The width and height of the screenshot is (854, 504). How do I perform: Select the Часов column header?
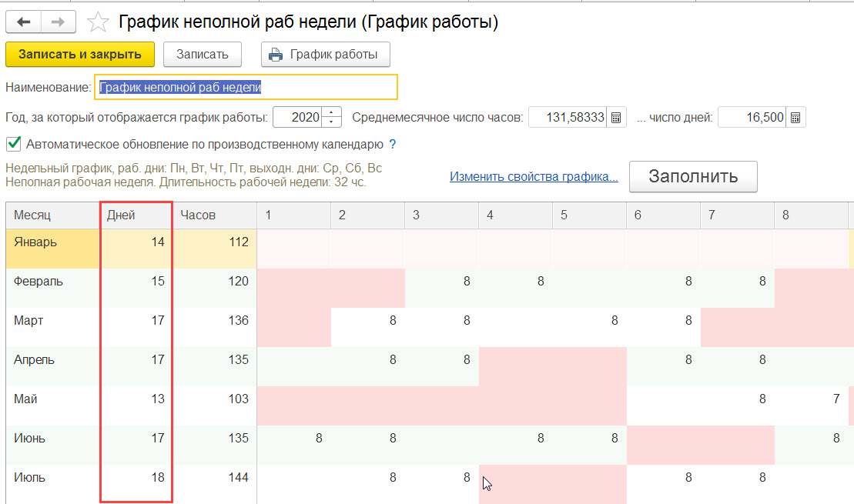tap(215, 215)
